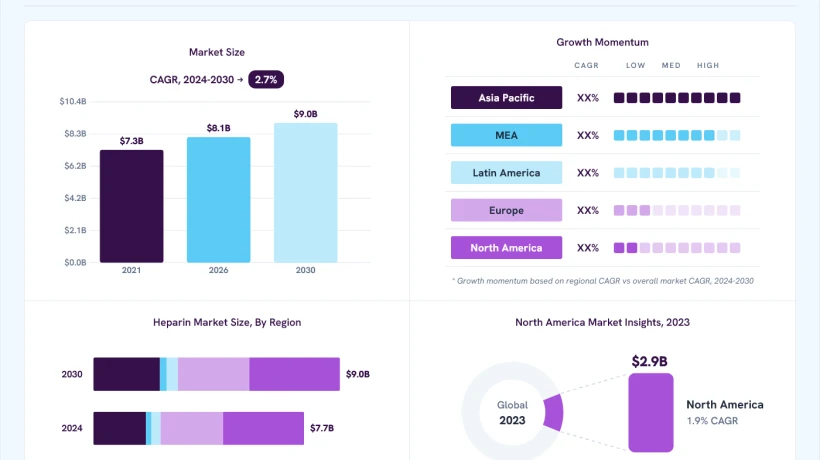
Task: Click the $2.9B value label
Action: point(649,361)
